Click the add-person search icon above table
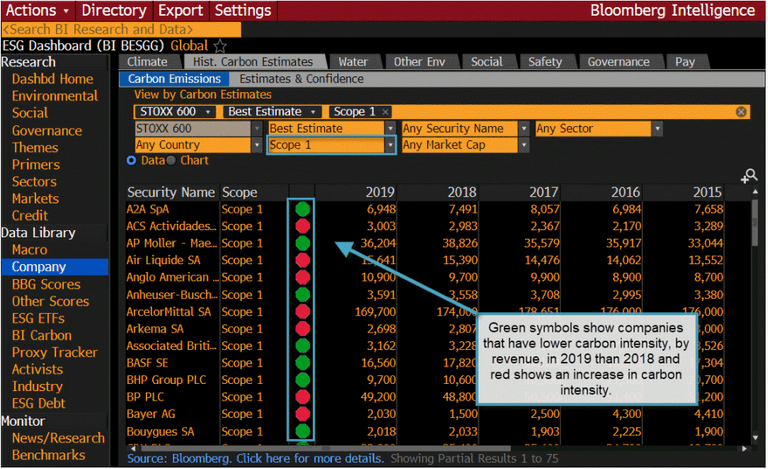 click(749, 176)
